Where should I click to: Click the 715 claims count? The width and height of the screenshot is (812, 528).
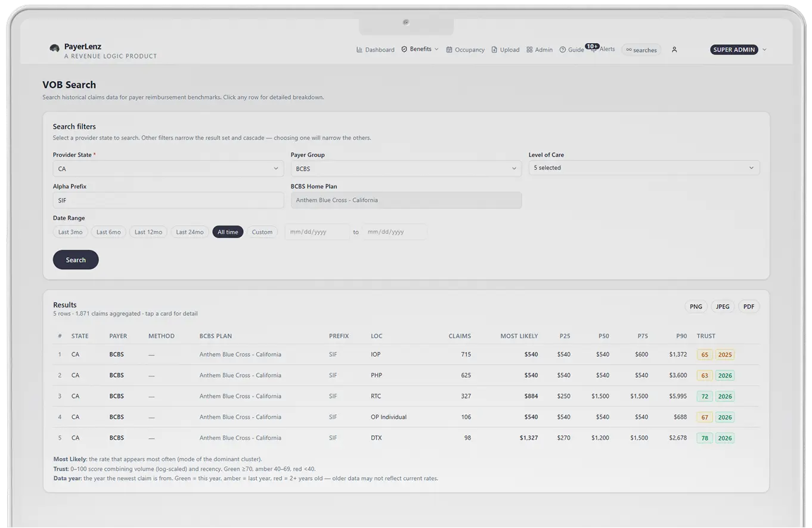point(466,354)
